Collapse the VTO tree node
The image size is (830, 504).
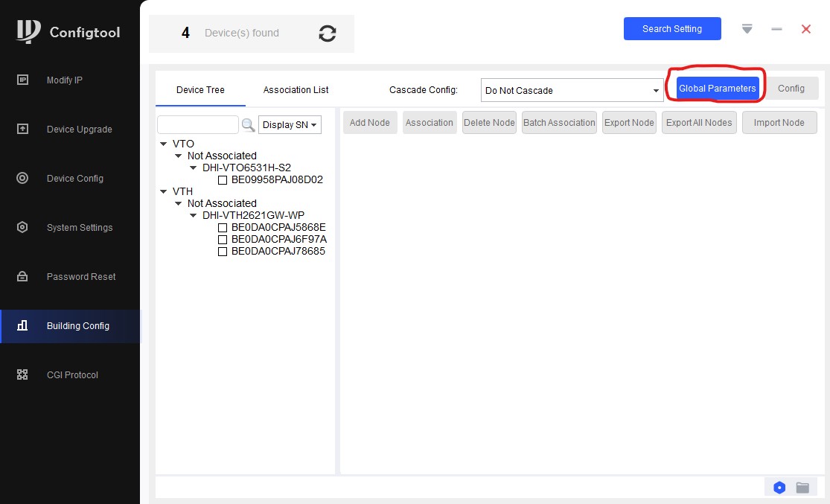[x=164, y=144]
